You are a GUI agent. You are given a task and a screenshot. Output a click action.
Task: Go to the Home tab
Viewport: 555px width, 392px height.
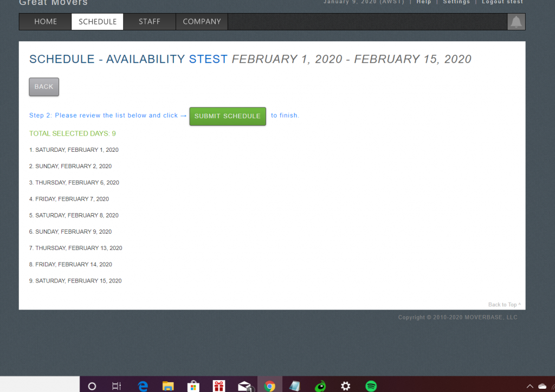[x=46, y=22]
